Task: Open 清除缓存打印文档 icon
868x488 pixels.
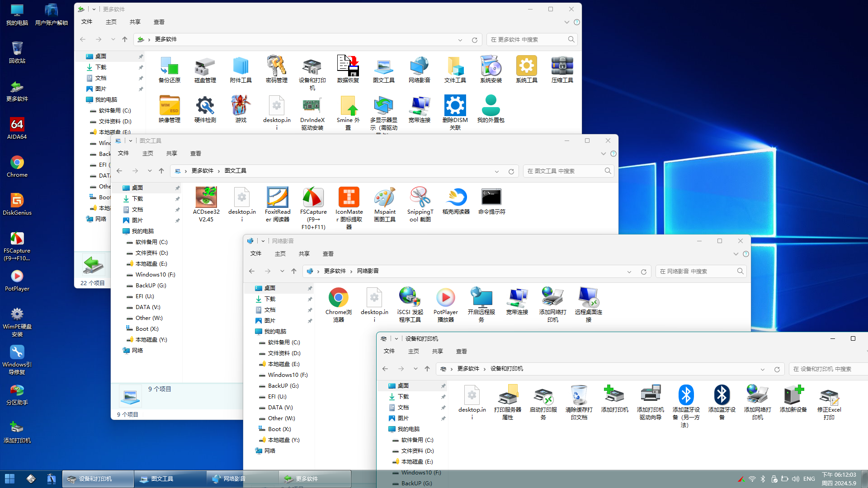Action: 579,403
